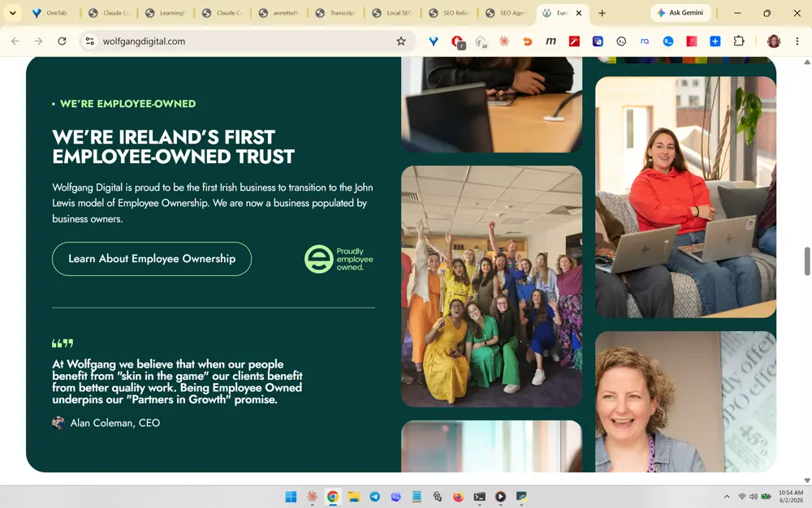Click the volume speaker tray icon
Viewport: 812px width, 508px height.
coord(754,497)
